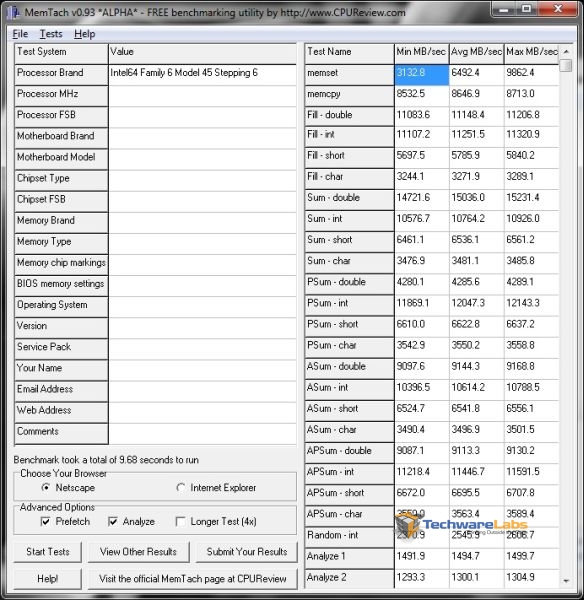Select the 'Analyze 2' row name
Screen dimensions: 584x600
[349, 578]
